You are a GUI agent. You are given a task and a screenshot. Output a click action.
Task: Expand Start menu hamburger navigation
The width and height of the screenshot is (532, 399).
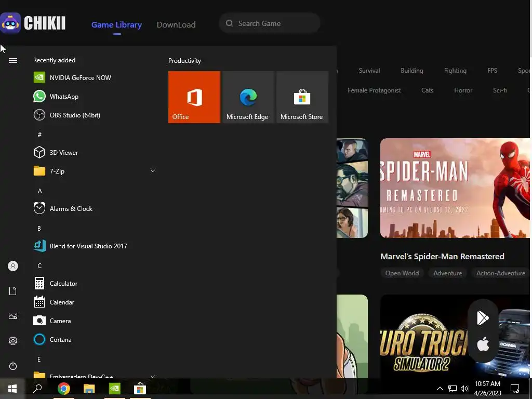13,60
